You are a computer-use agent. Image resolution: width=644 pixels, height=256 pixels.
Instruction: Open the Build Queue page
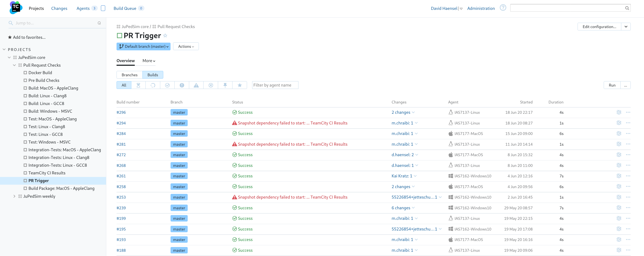click(x=125, y=9)
